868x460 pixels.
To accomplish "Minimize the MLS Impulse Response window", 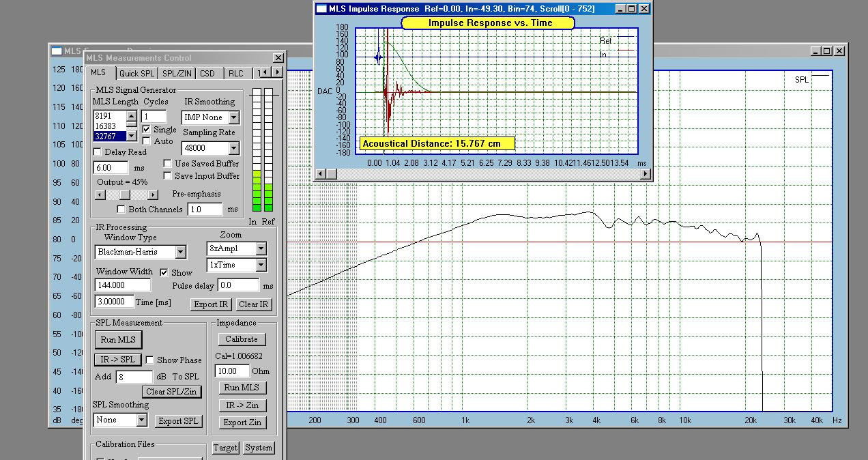I will 620,9.
